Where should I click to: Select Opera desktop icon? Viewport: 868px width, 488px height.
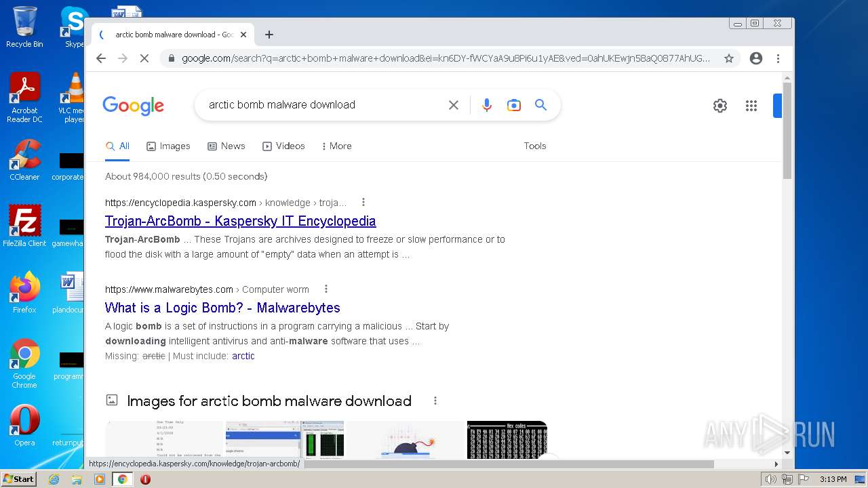point(24,426)
